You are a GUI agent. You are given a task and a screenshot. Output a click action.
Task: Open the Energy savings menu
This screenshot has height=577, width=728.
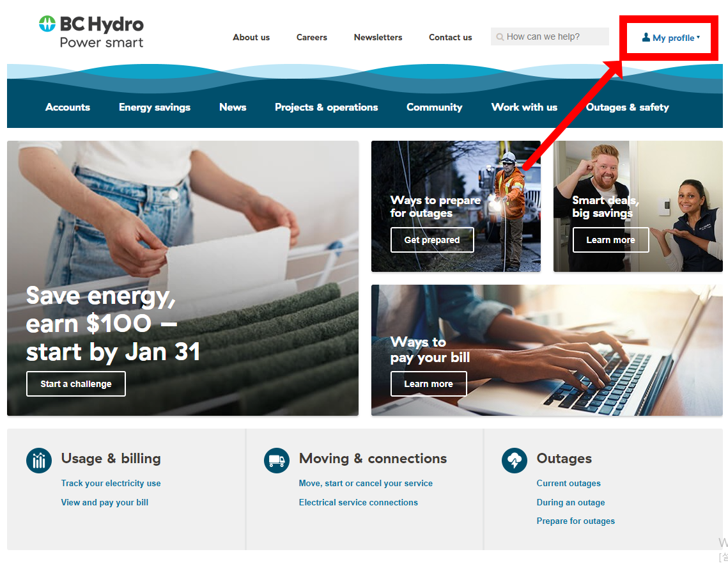click(x=155, y=107)
